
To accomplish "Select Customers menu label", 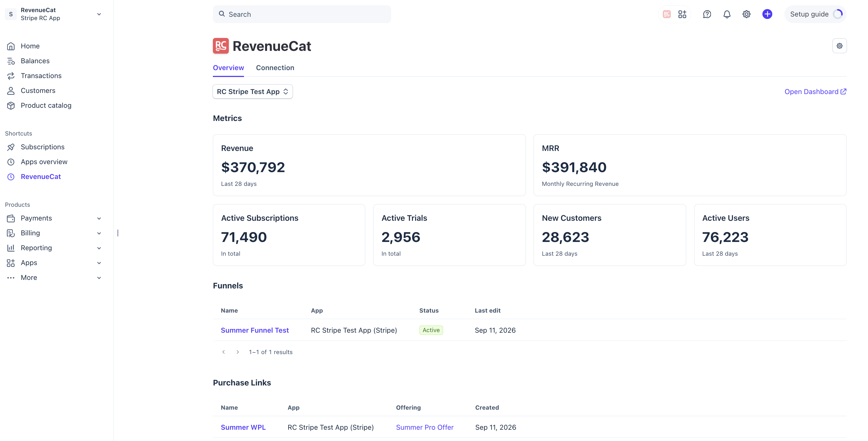I will coord(38,91).
